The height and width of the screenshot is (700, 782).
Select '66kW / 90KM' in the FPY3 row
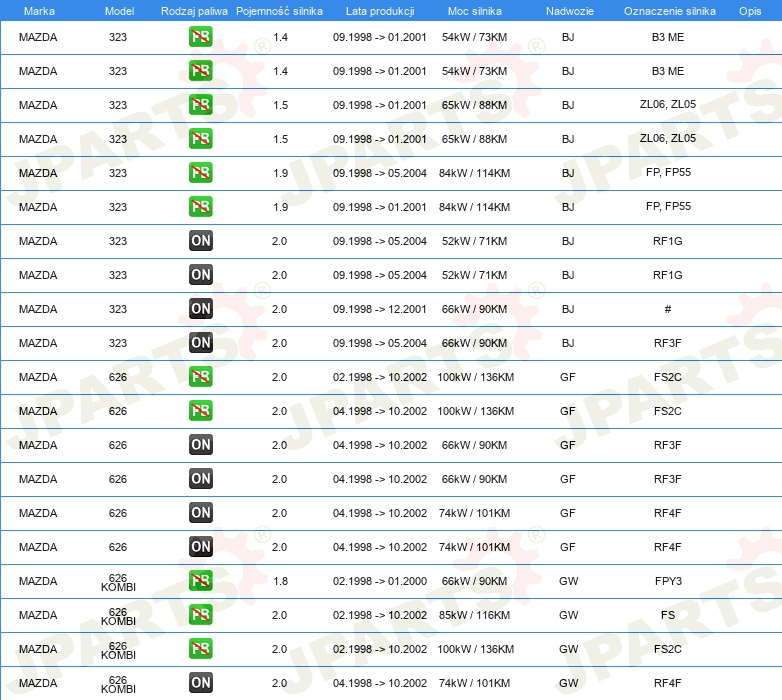click(x=474, y=581)
